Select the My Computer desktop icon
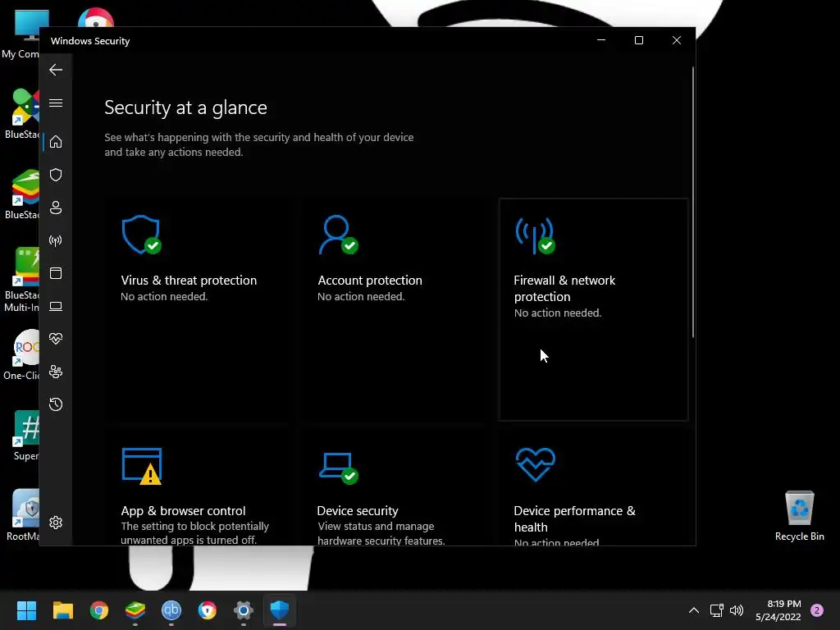This screenshot has height=630, width=840. [x=21, y=33]
